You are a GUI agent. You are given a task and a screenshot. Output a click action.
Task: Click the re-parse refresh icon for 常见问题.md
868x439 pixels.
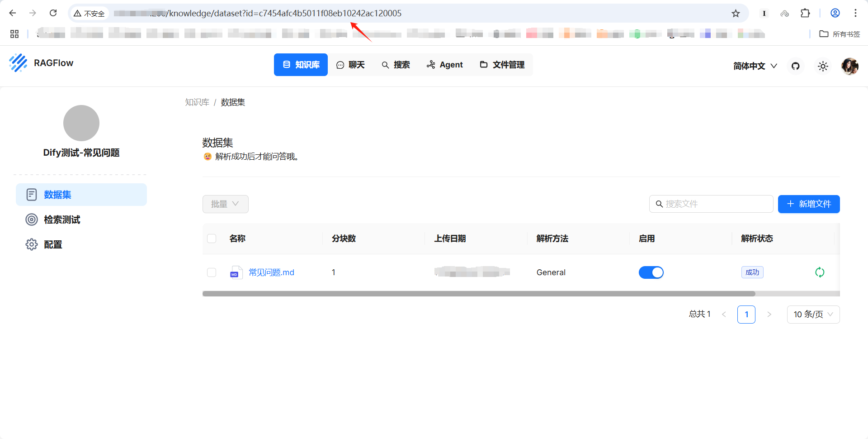click(x=820, y=272)
